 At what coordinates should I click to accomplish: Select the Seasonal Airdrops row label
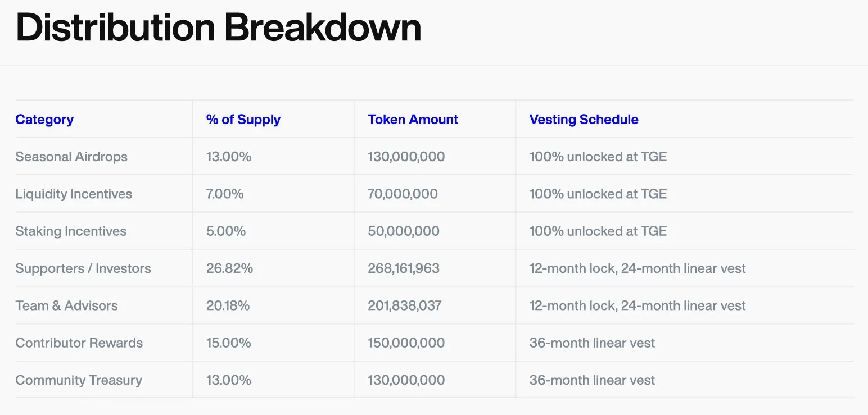tap(71, 157)
